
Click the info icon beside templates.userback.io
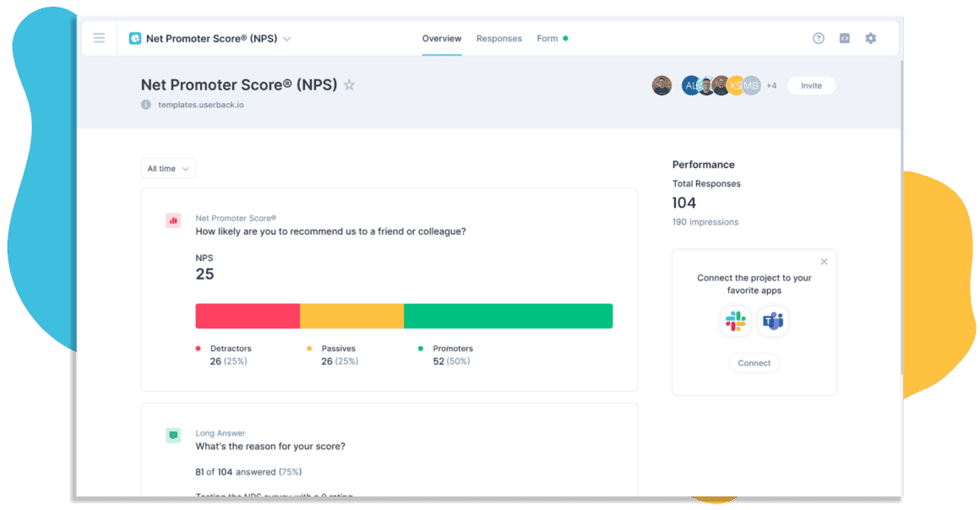click(146, 105)
